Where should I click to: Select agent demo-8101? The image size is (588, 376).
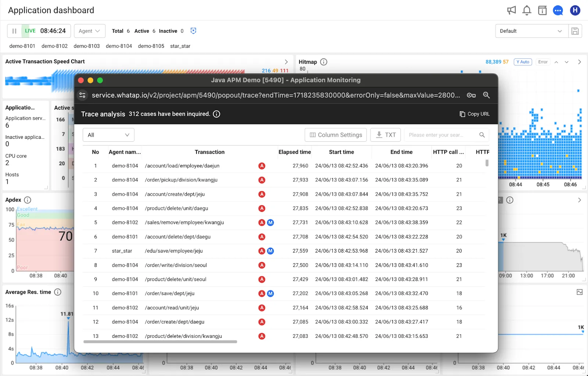[x=22, y=46]
